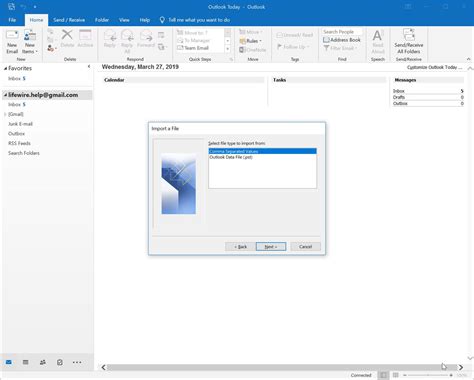Open Search Folders

click(24, 153)
